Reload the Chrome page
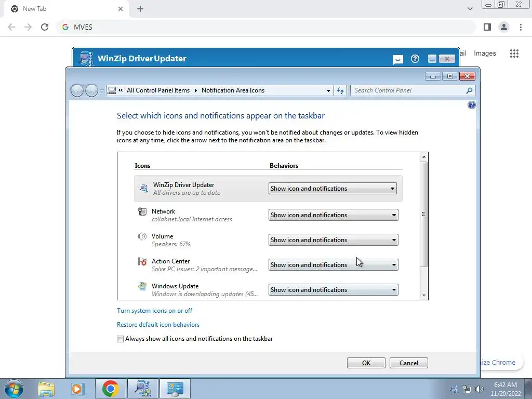Image resolution: width=532 pixels, height=399 pixels. point(45,27)
